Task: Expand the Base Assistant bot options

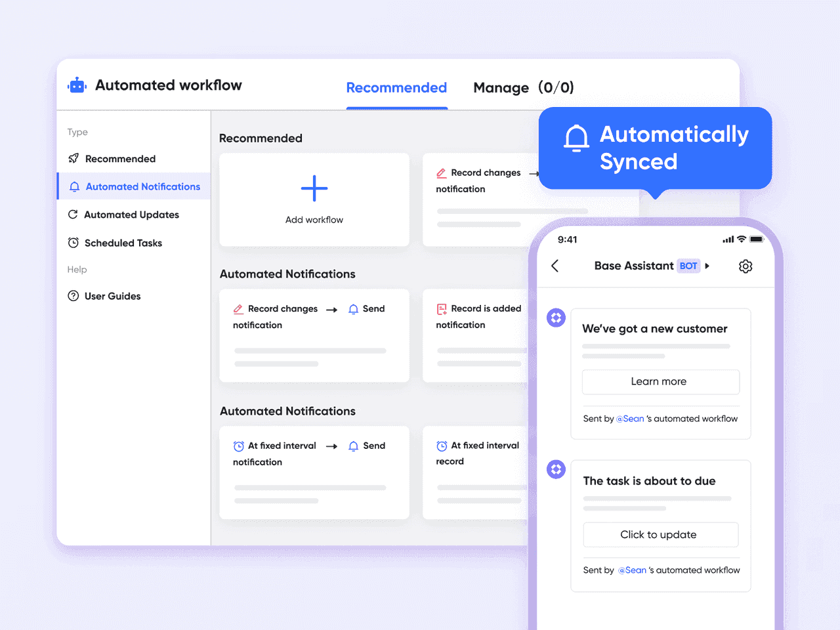Action: pyautogui.click(x=708, y=266)
